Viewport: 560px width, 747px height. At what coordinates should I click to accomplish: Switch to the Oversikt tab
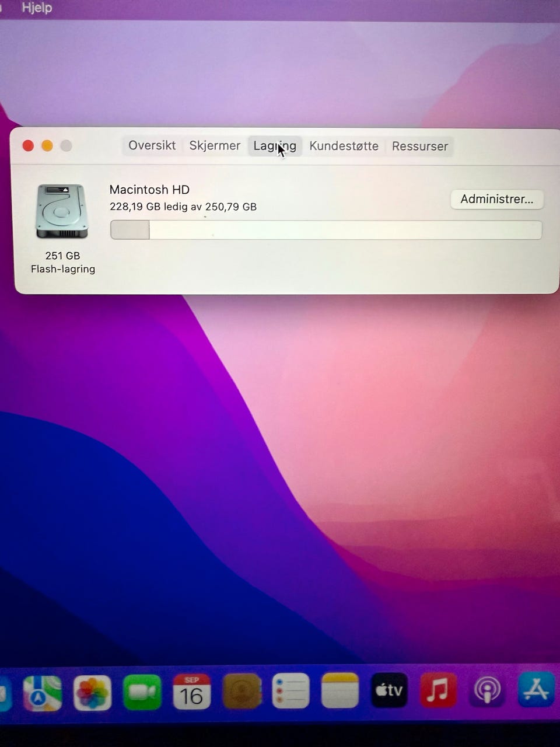152,145
